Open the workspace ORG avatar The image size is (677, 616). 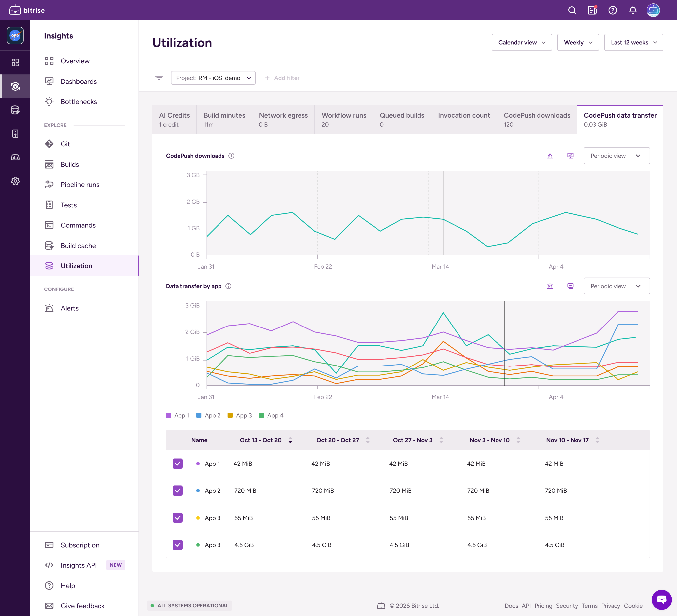[x=15, y=35]
